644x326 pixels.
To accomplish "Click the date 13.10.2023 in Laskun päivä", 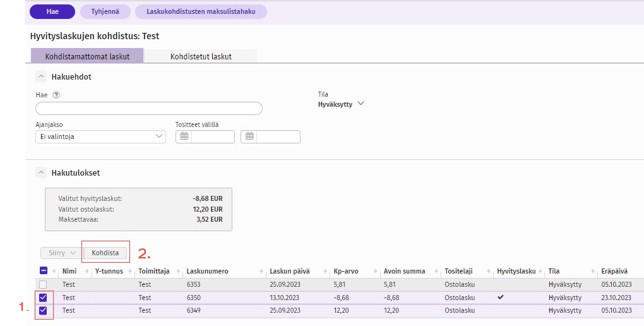I will point(284,297).
